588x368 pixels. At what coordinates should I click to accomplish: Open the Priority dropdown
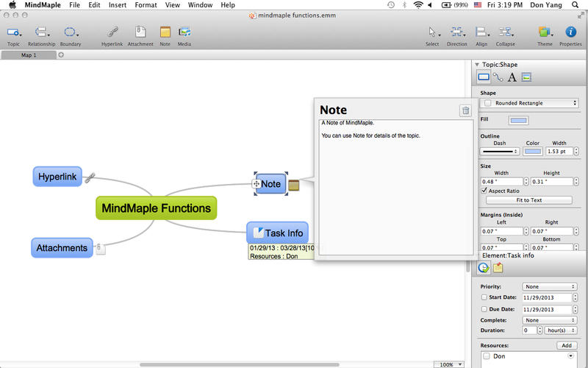point(549,286)
